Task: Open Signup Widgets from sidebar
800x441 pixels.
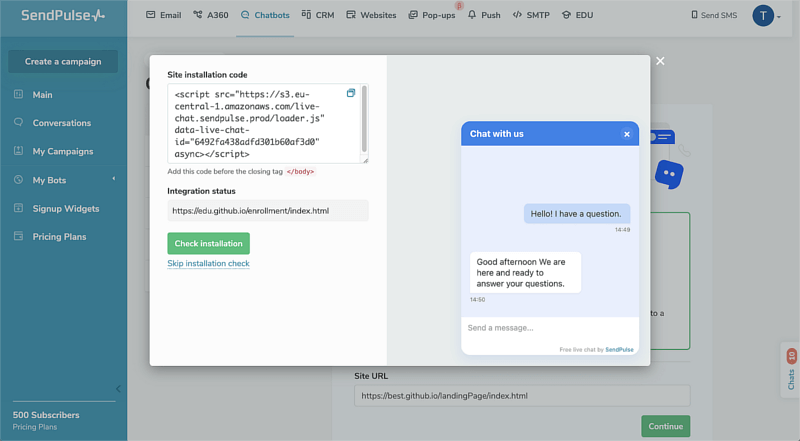Action: (65, 208)
